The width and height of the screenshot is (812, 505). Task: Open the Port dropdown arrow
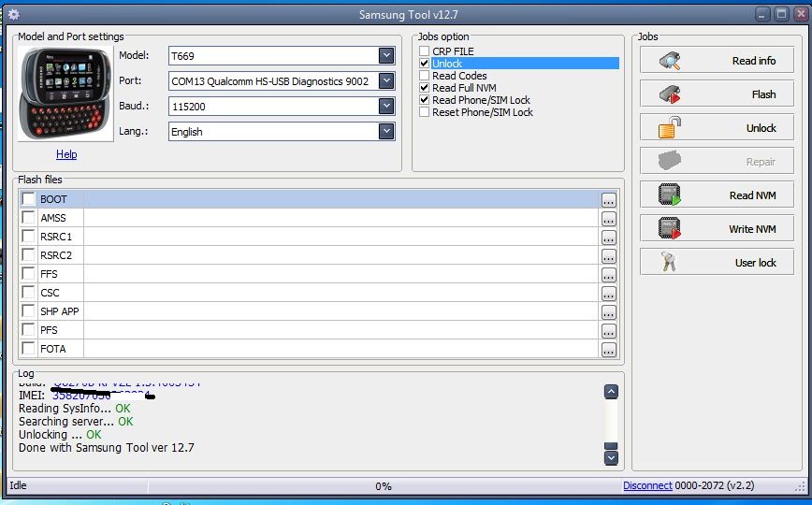385,80
